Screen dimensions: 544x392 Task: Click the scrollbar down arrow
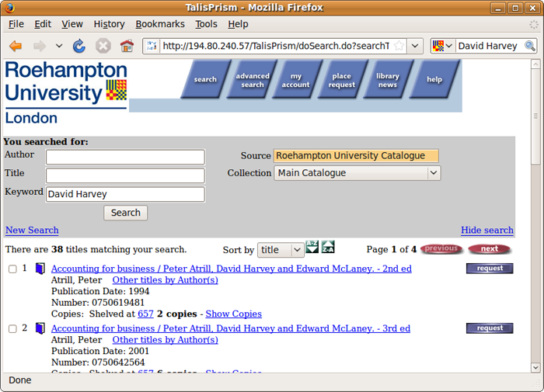pos(535,367)
